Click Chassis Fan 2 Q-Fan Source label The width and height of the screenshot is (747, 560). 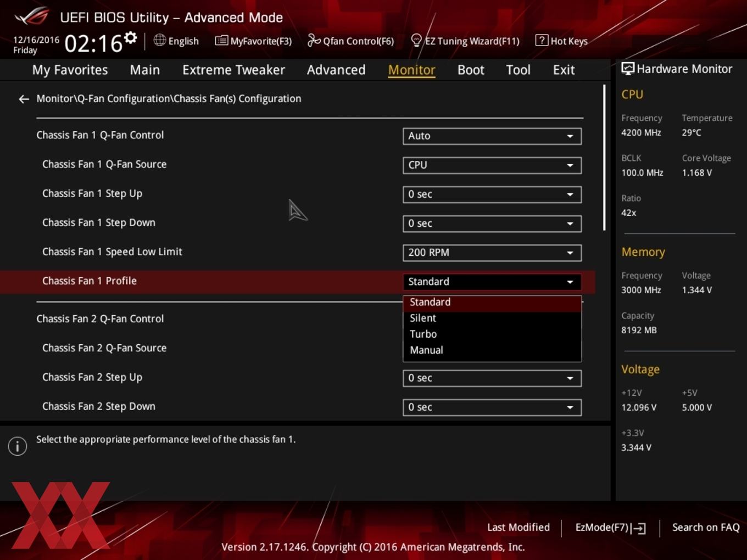[x=104, y=348]
